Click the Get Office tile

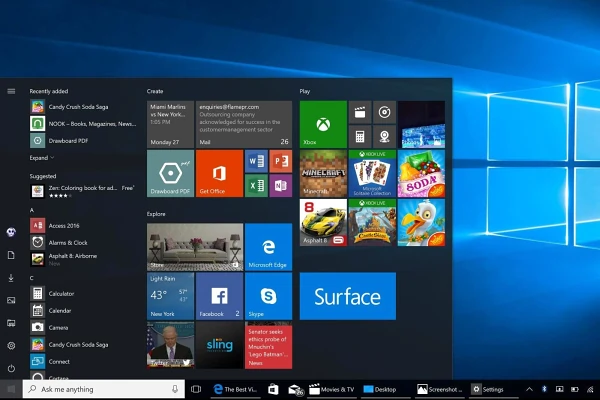(219, 173)
